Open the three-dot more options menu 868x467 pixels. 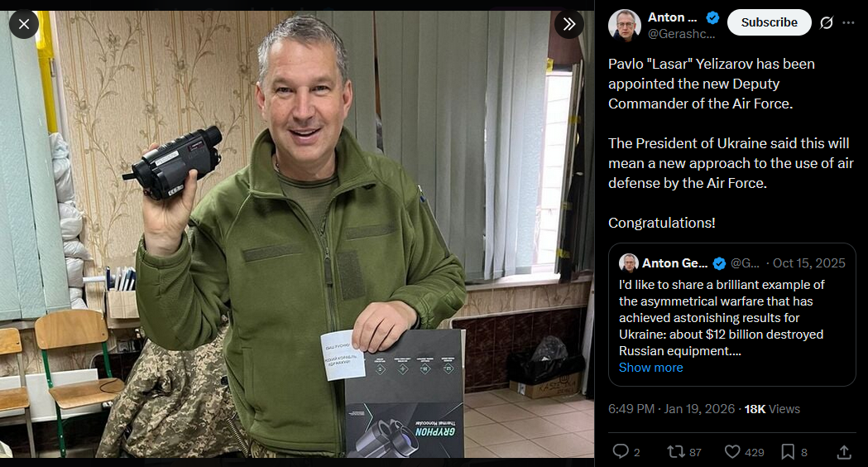(x=848, y=22)
